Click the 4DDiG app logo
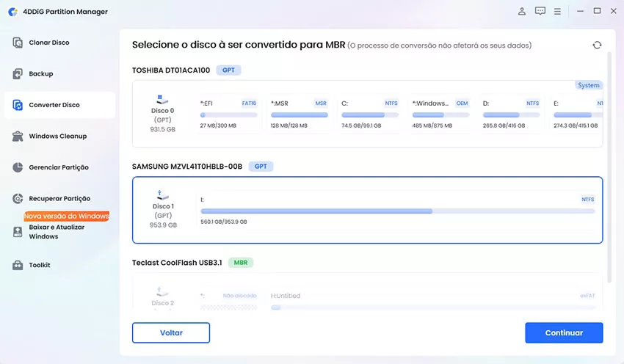Screen dimensions: 624x364 point(12,12)
